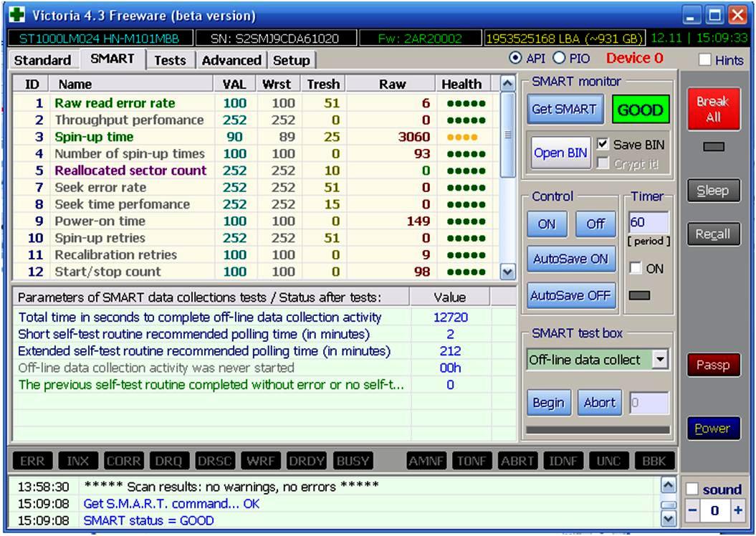The width and height of the screenshot is (756, 536).
Task: Click the DRQ status indicator
Action: pos(168,461)
